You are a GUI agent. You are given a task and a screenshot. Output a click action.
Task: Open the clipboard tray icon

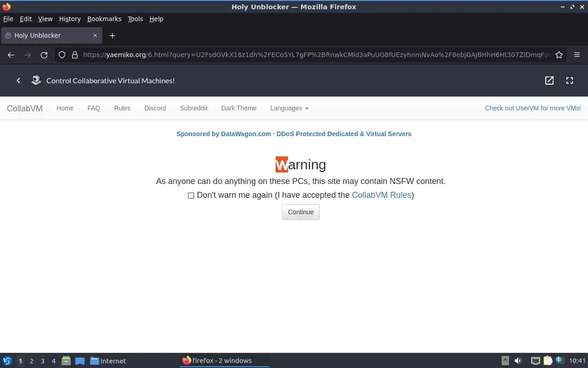(548, 361)
